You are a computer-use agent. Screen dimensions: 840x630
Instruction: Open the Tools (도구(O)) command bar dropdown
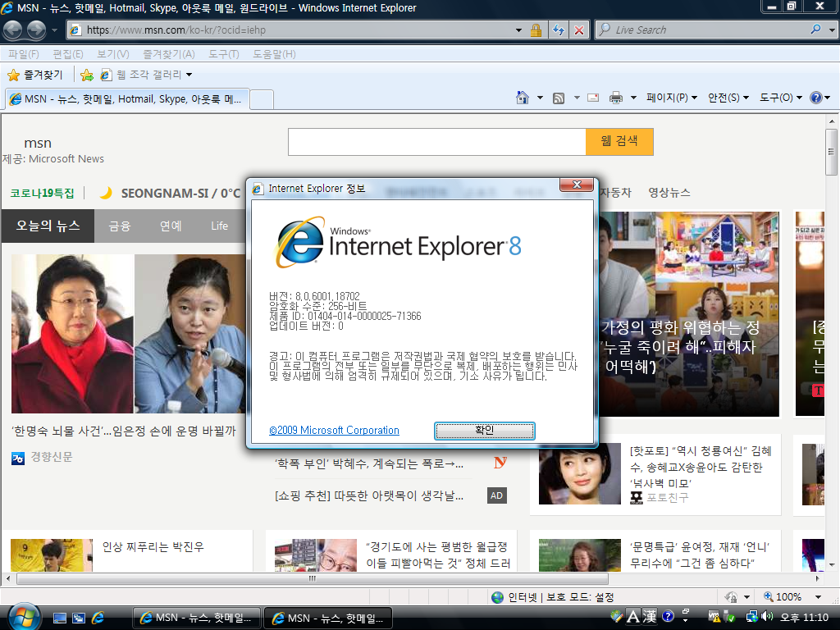[x=781, y=98]
